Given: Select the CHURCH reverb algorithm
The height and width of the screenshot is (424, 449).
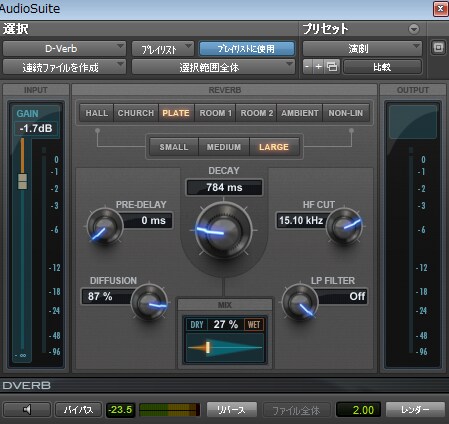Looking at the screenshot, I should point(136,113).
